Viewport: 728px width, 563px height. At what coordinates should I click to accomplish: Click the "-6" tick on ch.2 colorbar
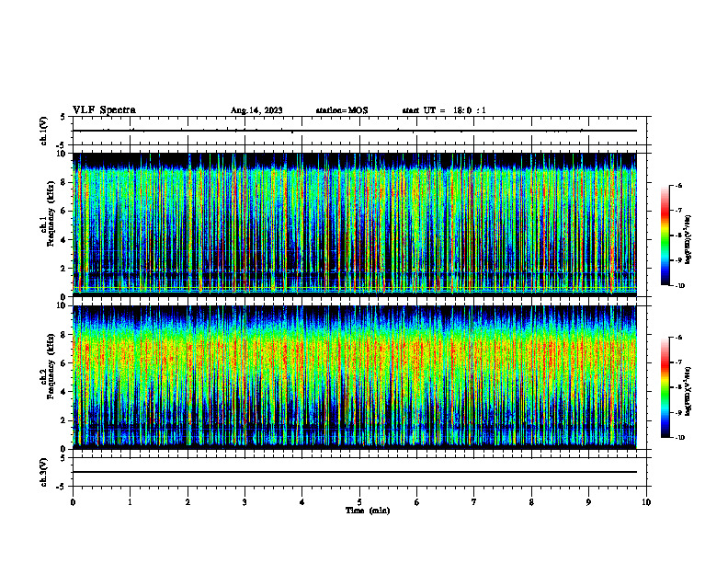(678, 338)
